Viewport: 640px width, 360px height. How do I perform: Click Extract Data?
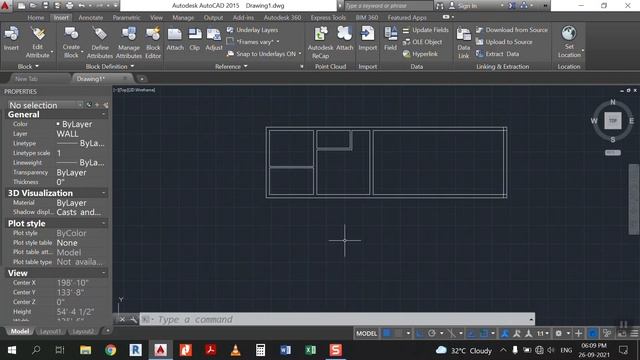[x=498, y=54]
